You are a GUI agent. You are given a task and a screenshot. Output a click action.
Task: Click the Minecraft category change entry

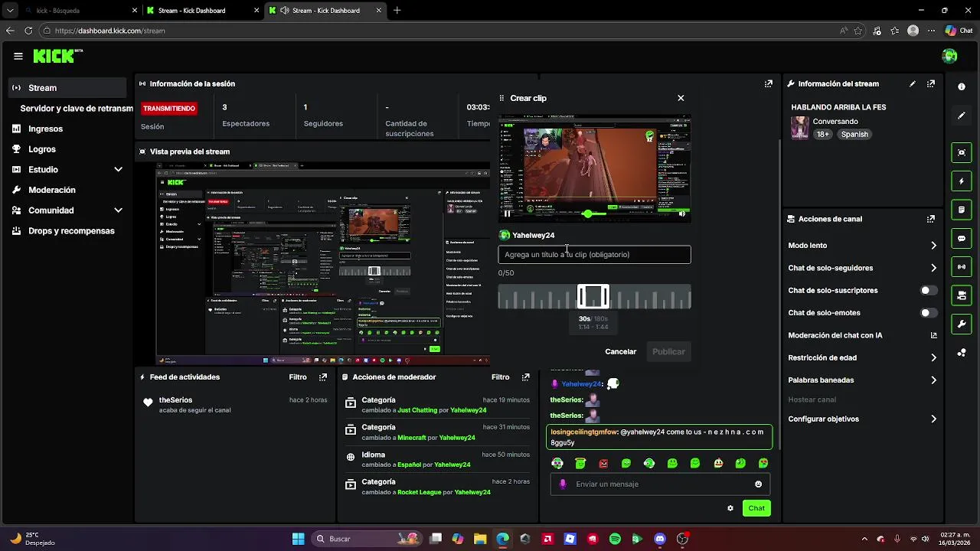pos(436,433)
